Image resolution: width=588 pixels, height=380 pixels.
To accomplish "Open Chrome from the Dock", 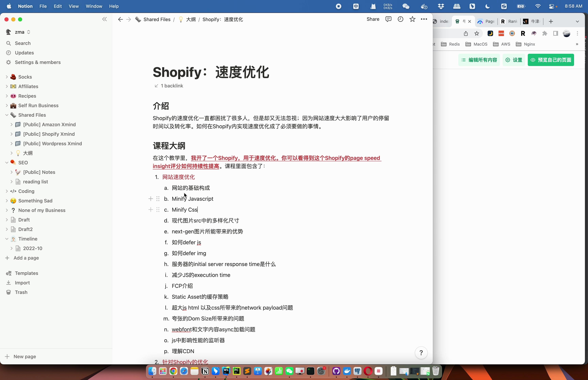I will tap(173, 371).
